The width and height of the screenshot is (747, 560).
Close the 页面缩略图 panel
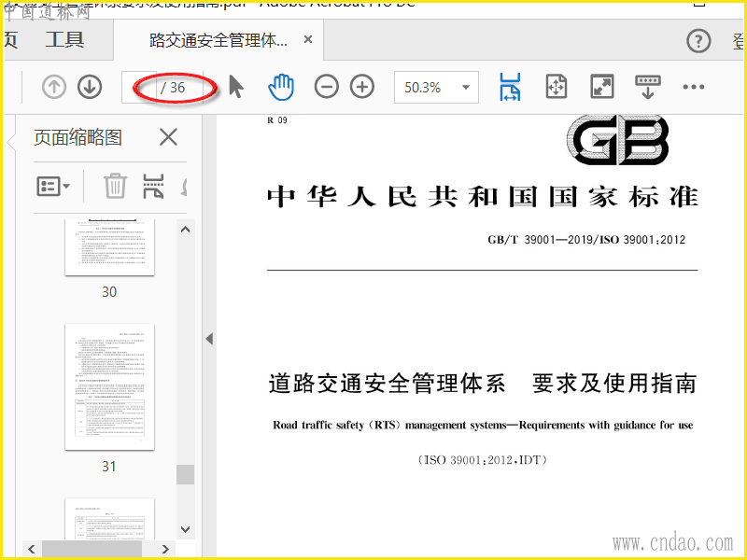(168, 137)
